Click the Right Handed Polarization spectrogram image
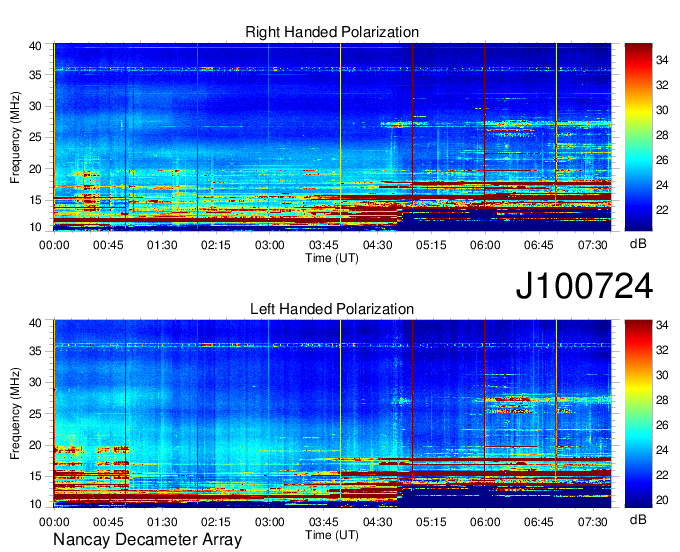The height and width of the screenshot is (552, 680). [x=332, y=137]
